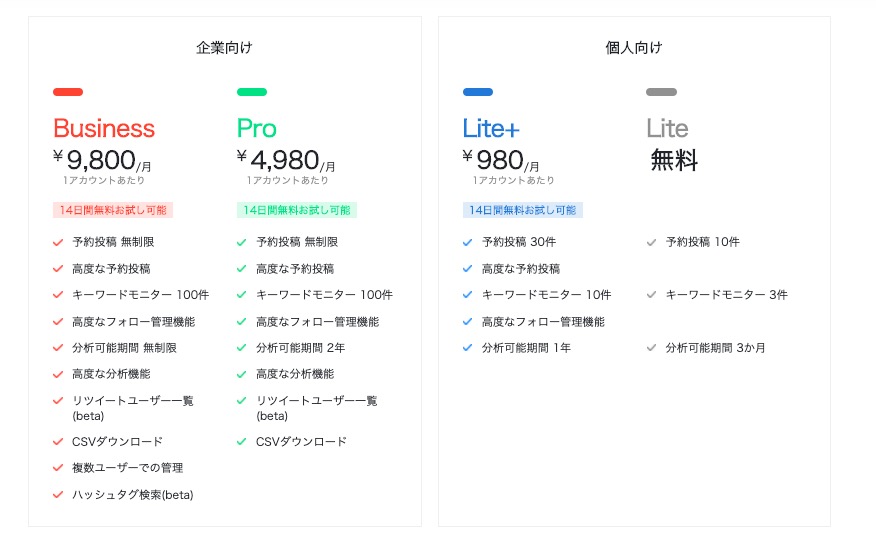
Task: Click the green checkmark beside 分析可能期間 2年
Action: pos(241,348)
